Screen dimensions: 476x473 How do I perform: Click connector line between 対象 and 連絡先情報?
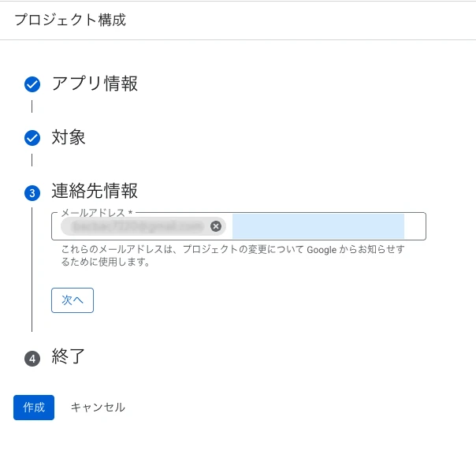point(32,160)
